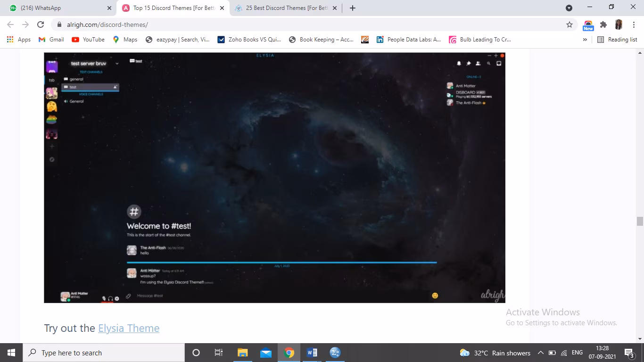Viewport: 644px width, 362px height.
Task: Open the Apps bookmark shortcut
Action: coord(19,40)
